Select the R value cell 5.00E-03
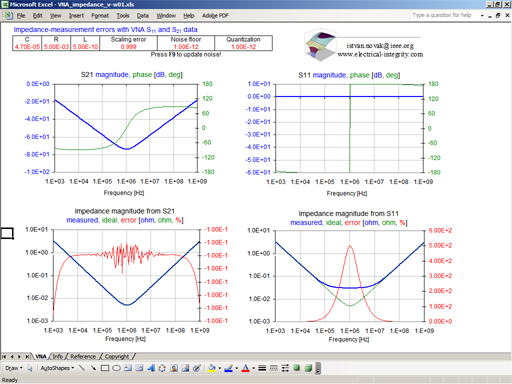 tap(56, 47)
